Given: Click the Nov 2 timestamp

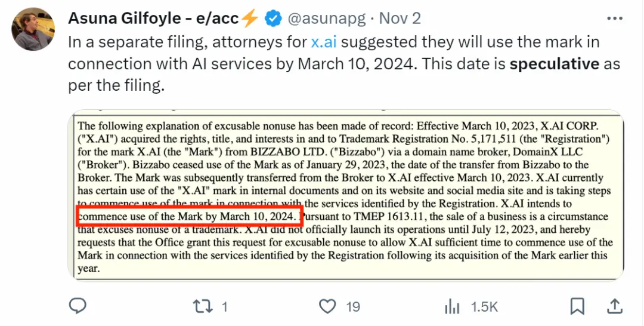Looking at the screenshot, I should pyautogui.click(x=400, y=19).
